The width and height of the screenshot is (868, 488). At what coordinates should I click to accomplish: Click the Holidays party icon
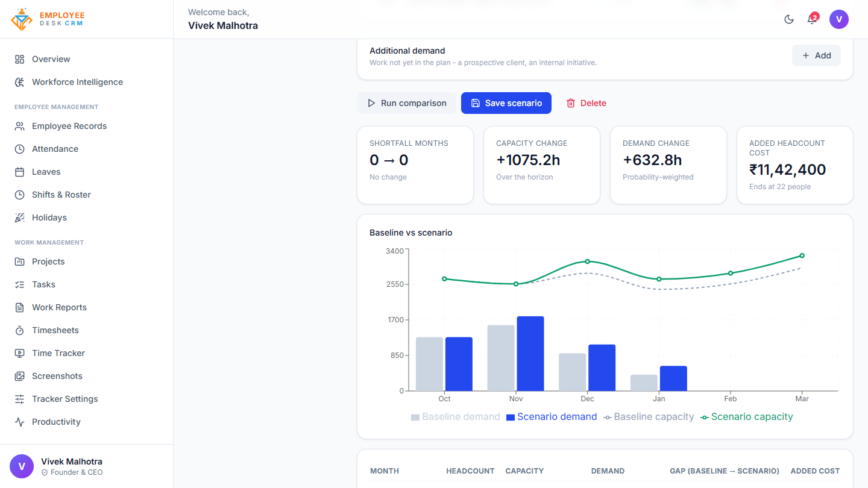click(20, 217)
